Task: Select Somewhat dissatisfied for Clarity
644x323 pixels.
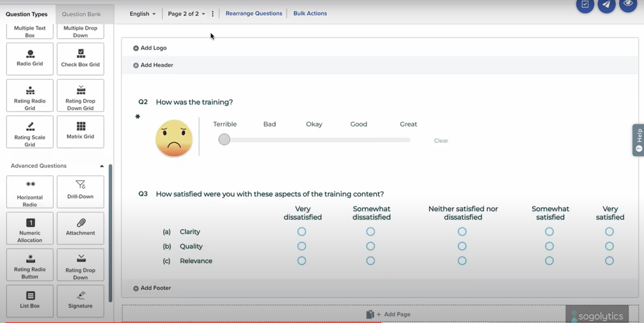Action: click(370, 232)
